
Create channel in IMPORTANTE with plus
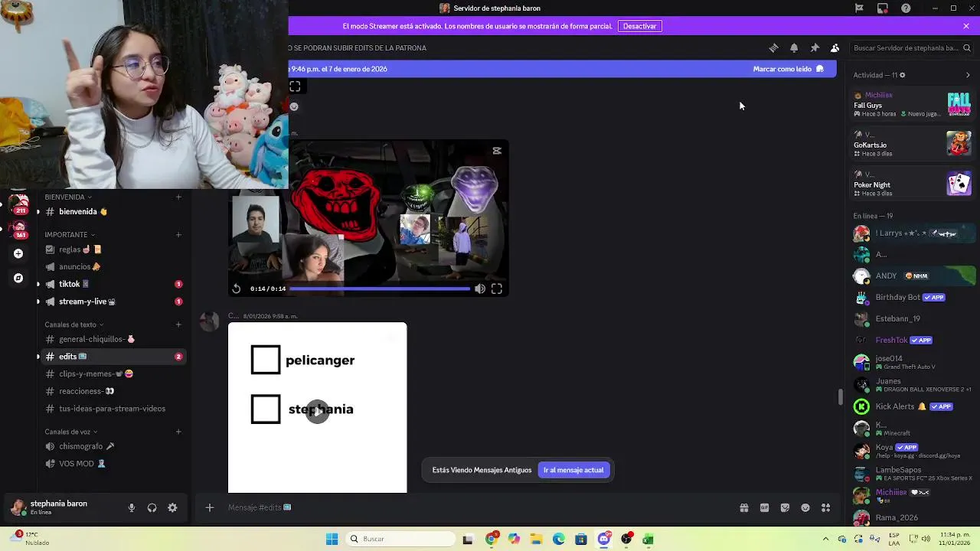coord(178,235)
